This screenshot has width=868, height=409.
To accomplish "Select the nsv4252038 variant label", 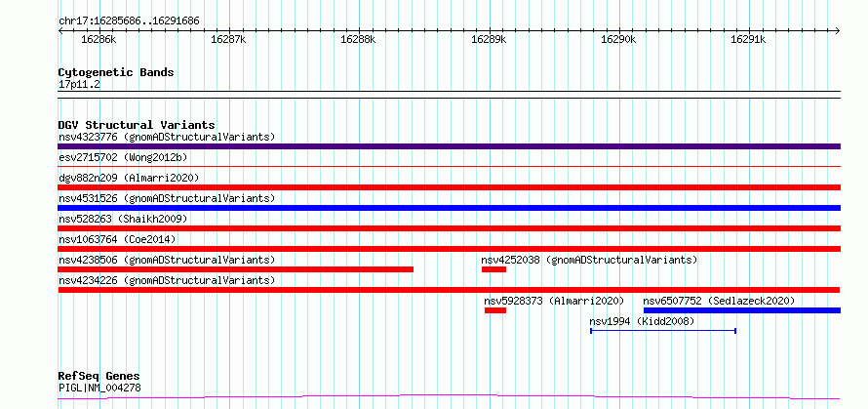I will point(589,260).
